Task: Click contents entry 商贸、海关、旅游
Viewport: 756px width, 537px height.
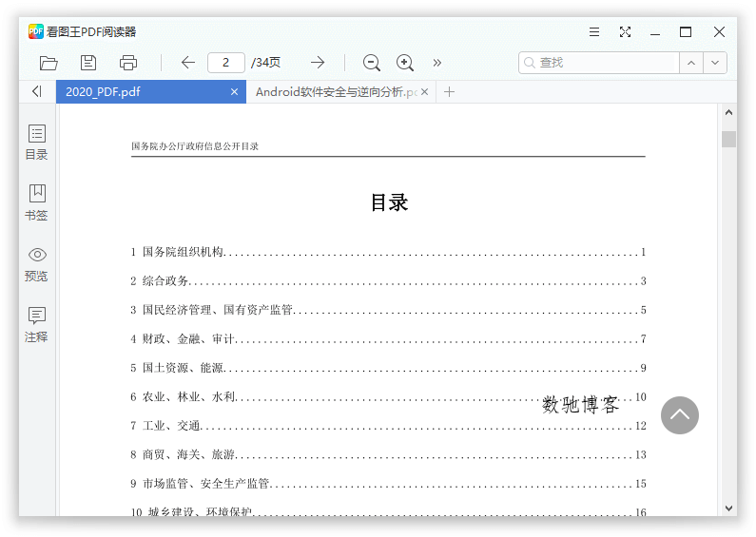Action: pos(388,454)
